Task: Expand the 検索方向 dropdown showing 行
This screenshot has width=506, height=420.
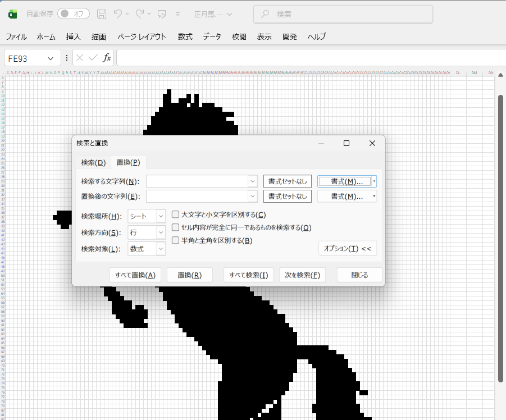Action: (147, 232)
